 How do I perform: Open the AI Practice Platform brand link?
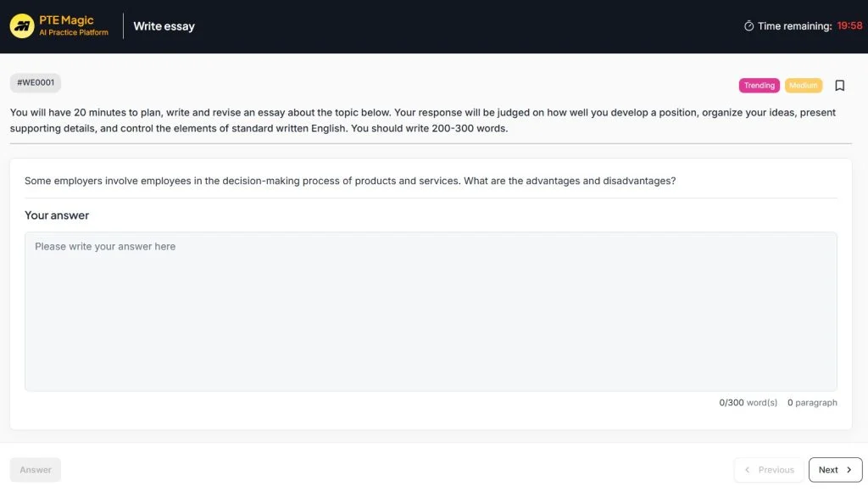pyautogui.click(x=74, y=32)
